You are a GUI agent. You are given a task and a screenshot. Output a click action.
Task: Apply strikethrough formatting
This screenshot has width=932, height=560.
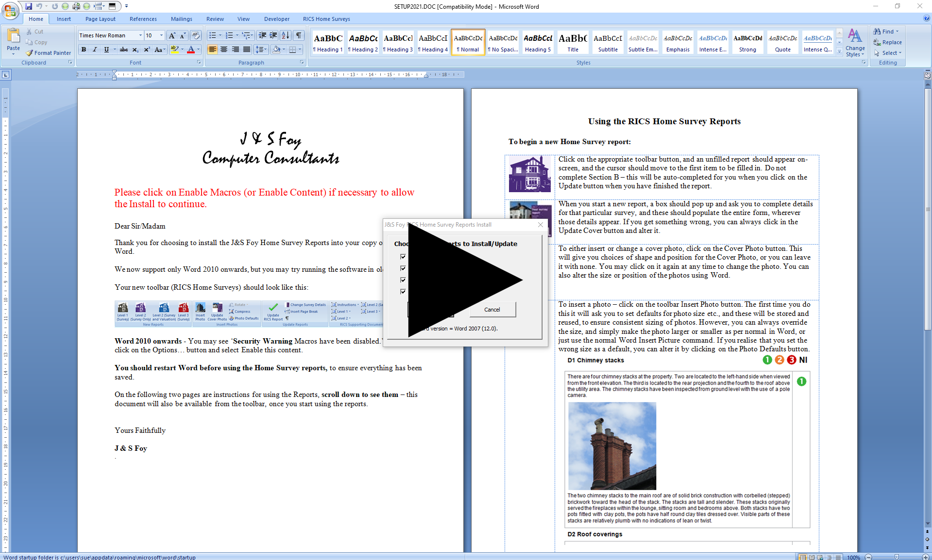pyautogui.click(x=124, y=49)
